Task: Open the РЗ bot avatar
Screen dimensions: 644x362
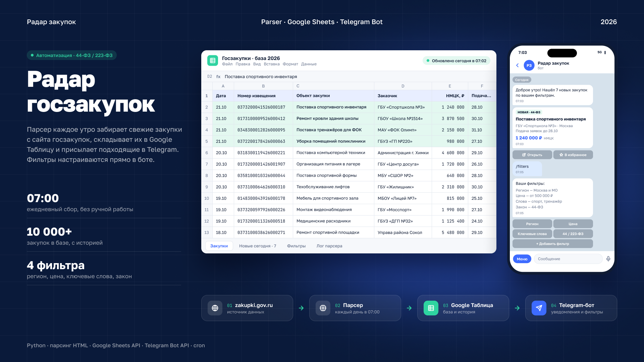Action: coord(529,65)
